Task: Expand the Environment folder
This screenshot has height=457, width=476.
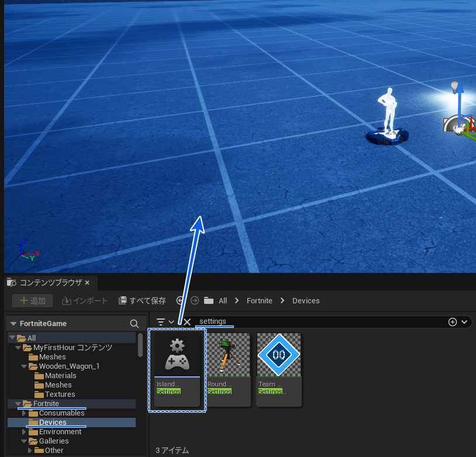Action: tap(24, 432)
